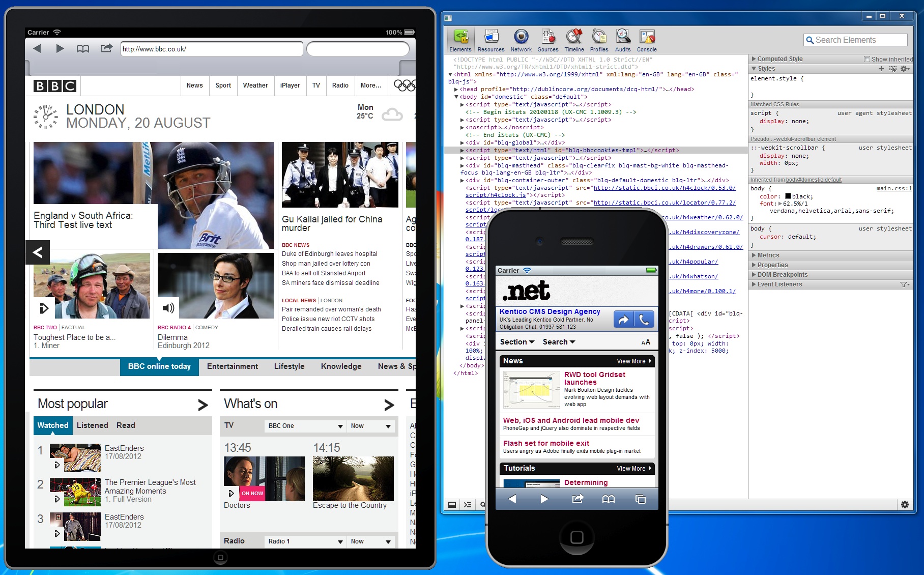Click View More in iPhone Tutorials section
This screenshot has width=924, height=575.
click(x=634, y=469)
